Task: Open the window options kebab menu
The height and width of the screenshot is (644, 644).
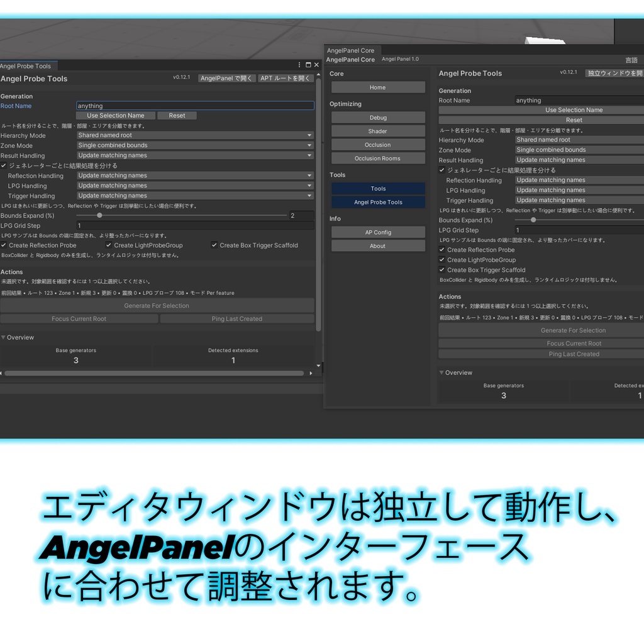Action: point(299,65)
